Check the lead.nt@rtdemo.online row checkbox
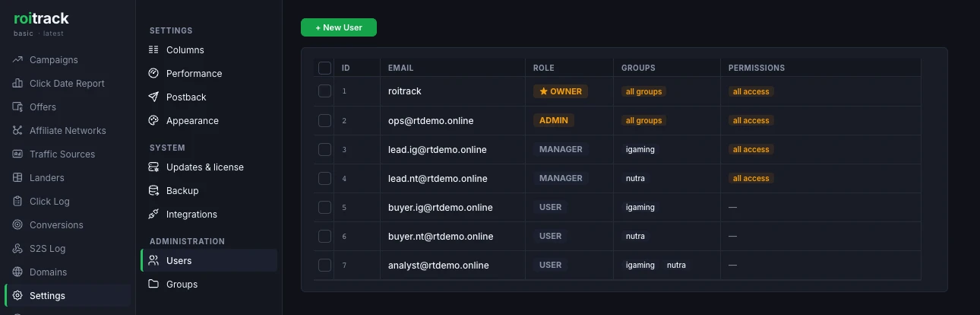The width and height of the screenshot is (980, 315). [324, 178]
